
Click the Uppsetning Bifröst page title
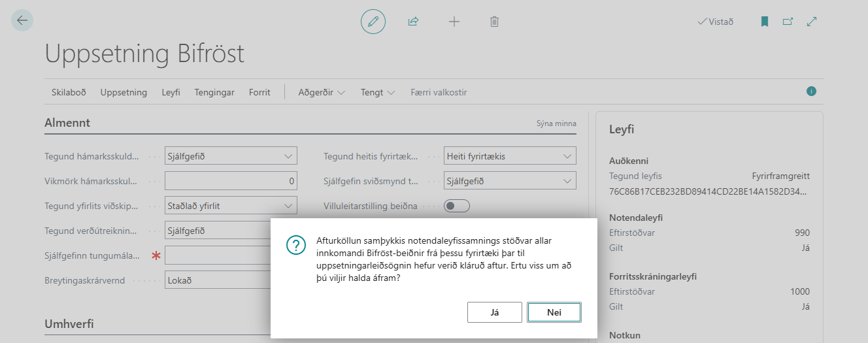coord(144,54)
